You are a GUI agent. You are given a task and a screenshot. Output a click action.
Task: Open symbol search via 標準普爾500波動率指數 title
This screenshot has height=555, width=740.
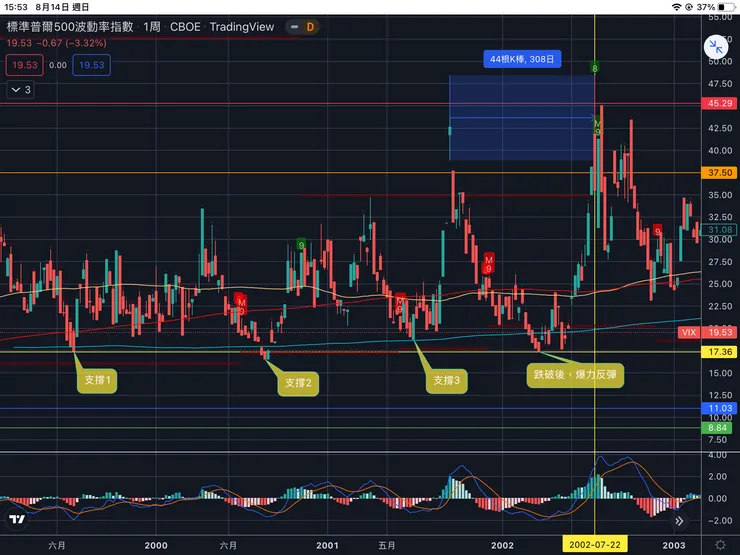pos(70,27)
